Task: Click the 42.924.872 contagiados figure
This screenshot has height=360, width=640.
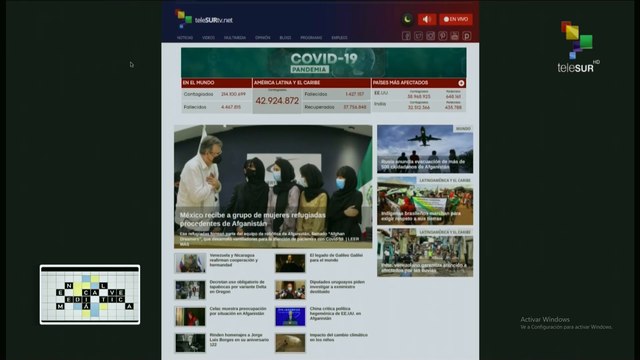Action: 277,101
